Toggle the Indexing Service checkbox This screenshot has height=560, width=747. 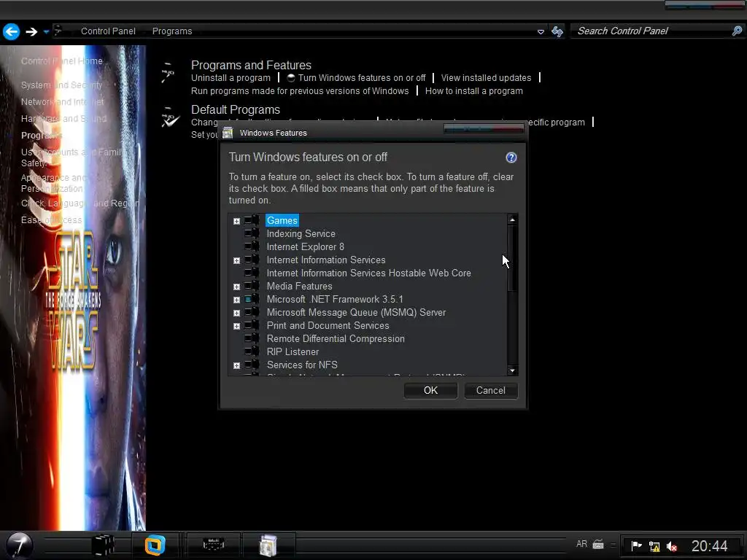click(248, 233)
